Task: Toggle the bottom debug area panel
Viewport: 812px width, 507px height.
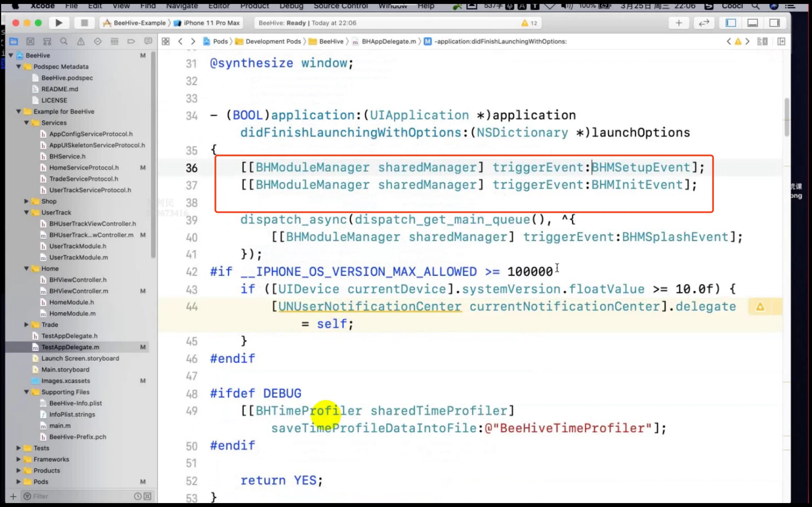Action: [752, 23]
